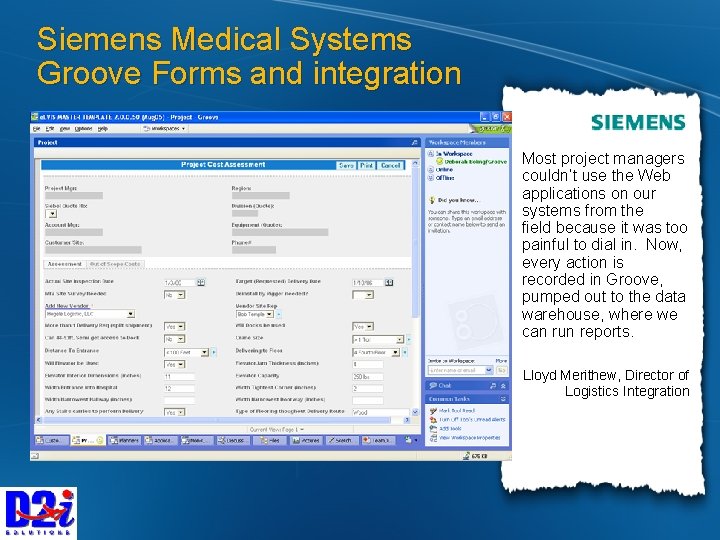This screenshot has width=720, height=540.
Task: Switch to the Pictures tool tab
Action: tap(306, 440)
